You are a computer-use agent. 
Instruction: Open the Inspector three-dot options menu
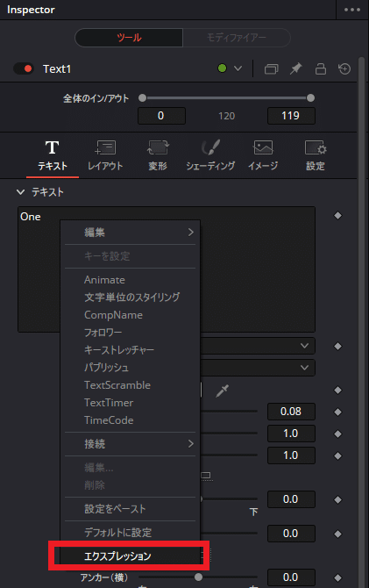pyautogui.click(x=351, y=10)
